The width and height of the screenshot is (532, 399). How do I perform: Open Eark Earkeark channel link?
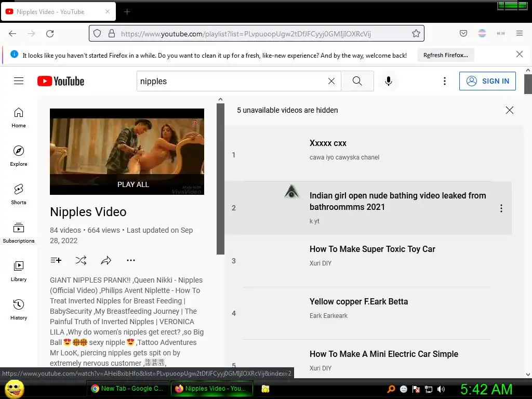coord(328,316)
